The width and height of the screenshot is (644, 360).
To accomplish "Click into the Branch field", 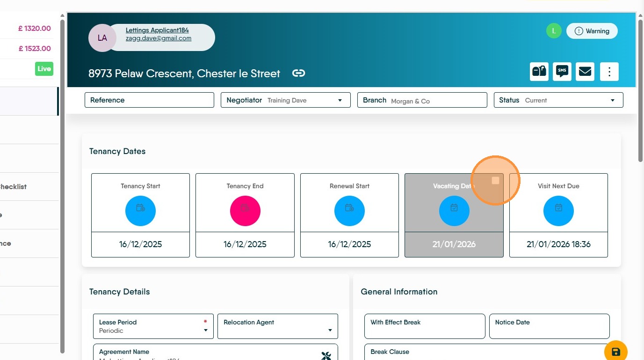I will click(x=422, y=100).
